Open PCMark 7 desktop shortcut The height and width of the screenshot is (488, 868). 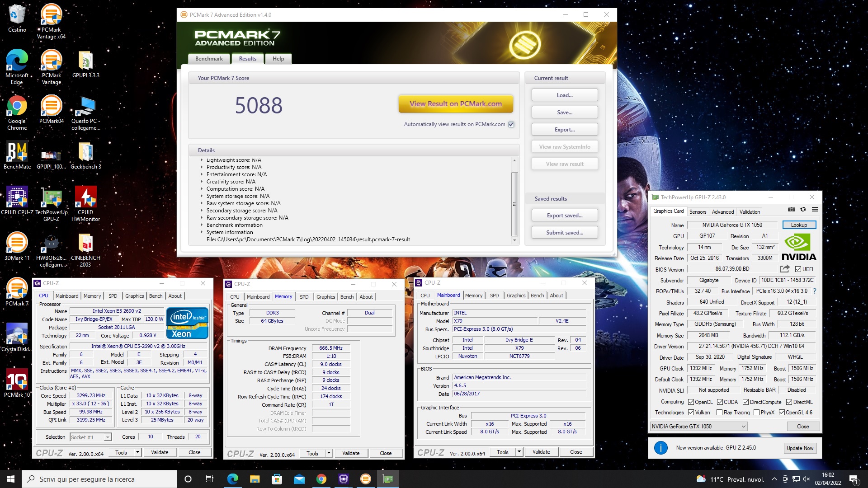pos(17,292)
